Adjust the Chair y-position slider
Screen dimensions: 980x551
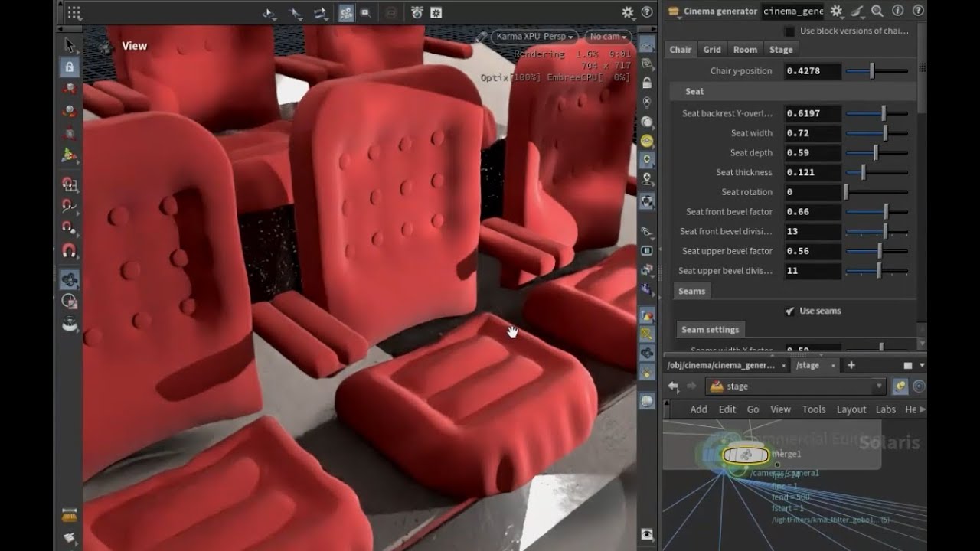point(877,71)
